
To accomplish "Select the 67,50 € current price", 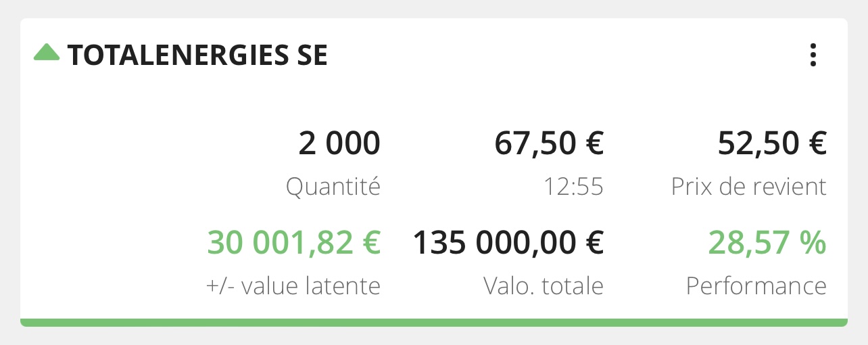I will 549,143.
